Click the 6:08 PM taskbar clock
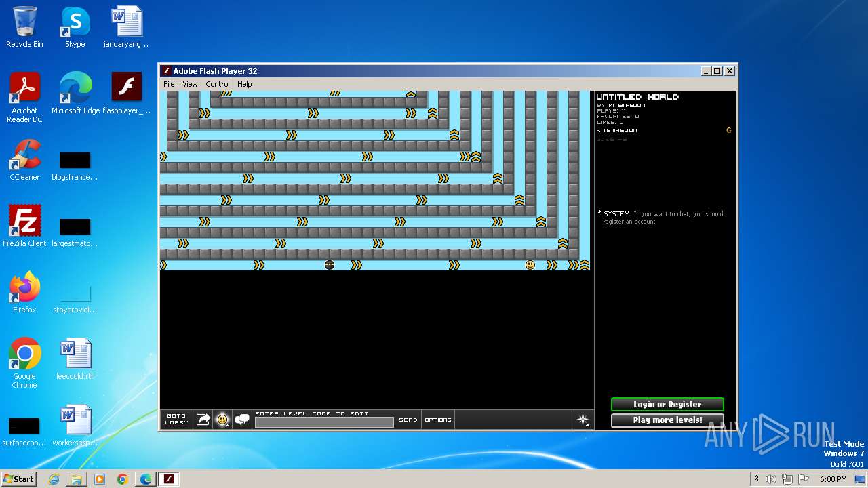 [x=833, y=479]
